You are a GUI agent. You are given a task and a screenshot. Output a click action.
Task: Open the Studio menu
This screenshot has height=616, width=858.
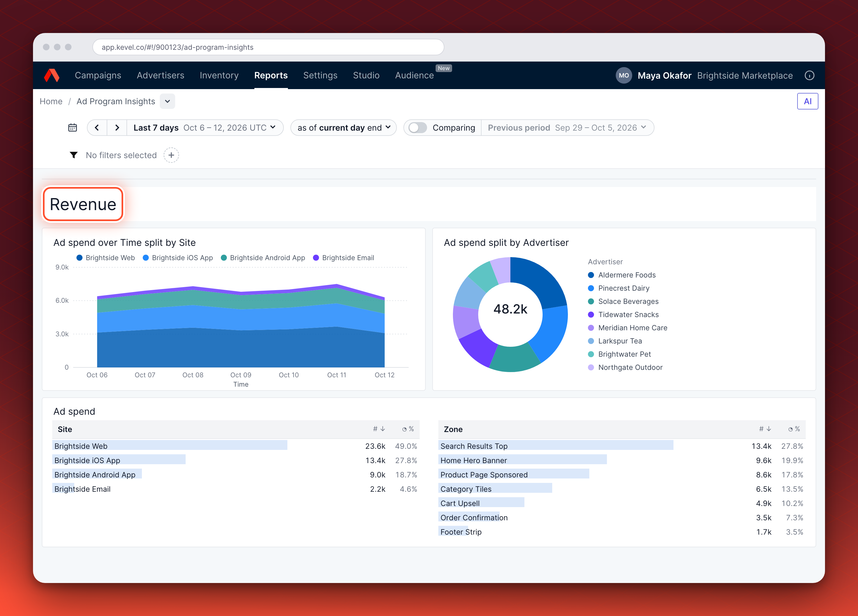click(366, 75)
